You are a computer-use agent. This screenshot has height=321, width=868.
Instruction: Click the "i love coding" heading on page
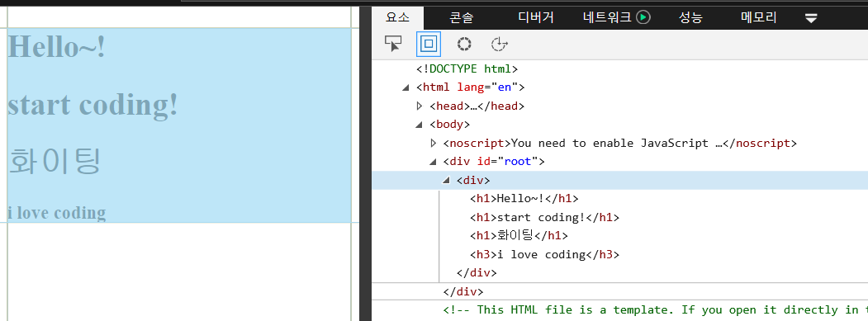tap(56, 213)
